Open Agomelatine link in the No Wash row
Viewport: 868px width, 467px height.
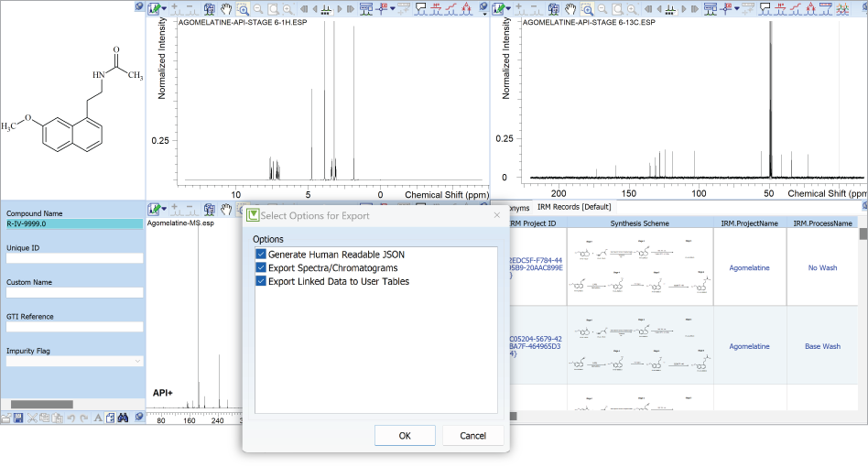(749, 267)
